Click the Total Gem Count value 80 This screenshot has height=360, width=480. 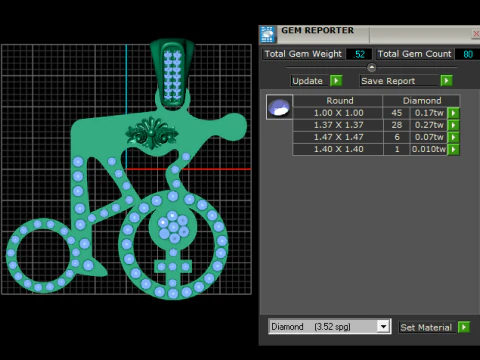468,54
